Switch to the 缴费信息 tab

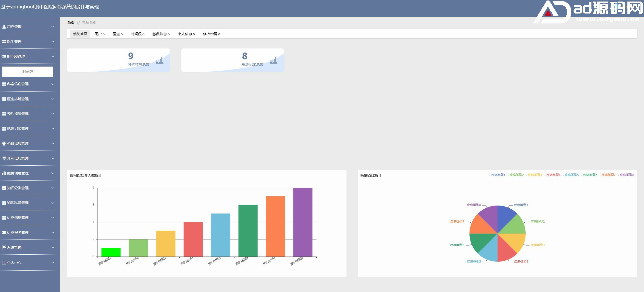click(159, 34)
